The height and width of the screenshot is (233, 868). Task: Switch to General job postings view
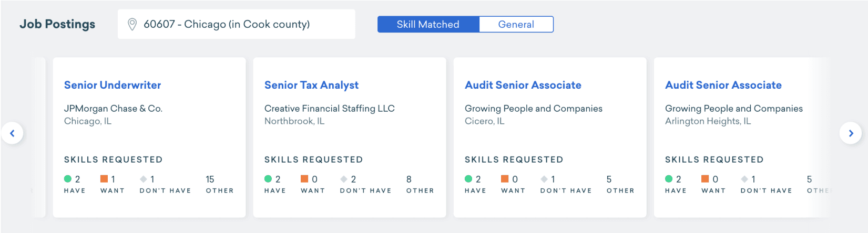click(516, 24)
